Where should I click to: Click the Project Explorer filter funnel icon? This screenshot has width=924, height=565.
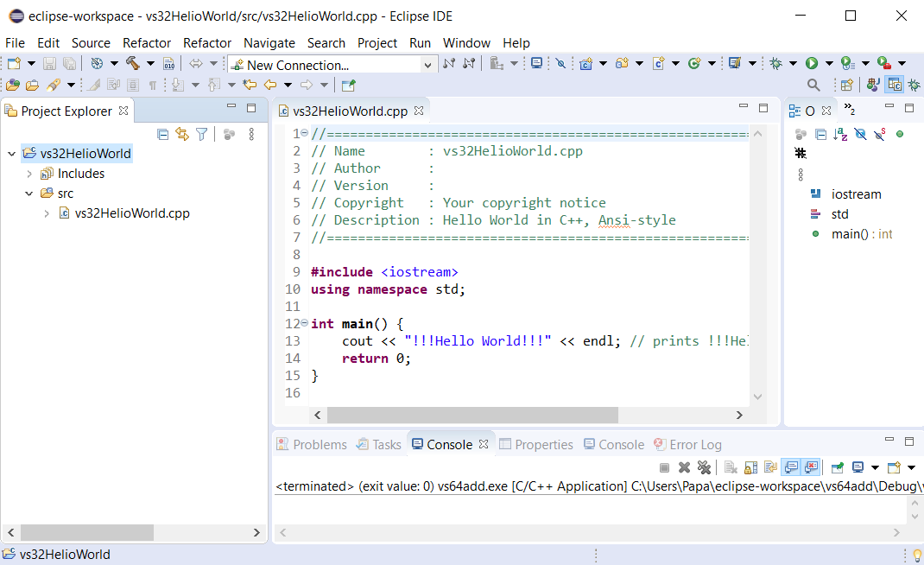pyautogui.click(x=201, y=135)
